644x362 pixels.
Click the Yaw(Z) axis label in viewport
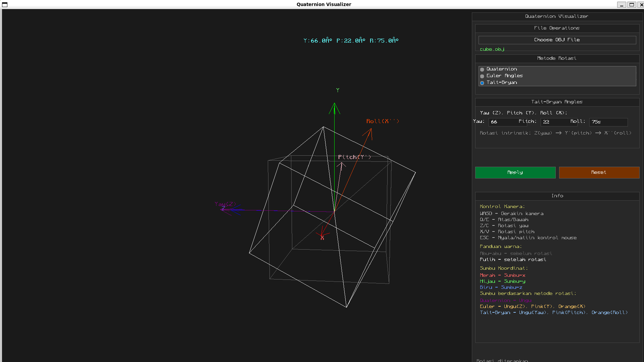(x=226, y=204)
